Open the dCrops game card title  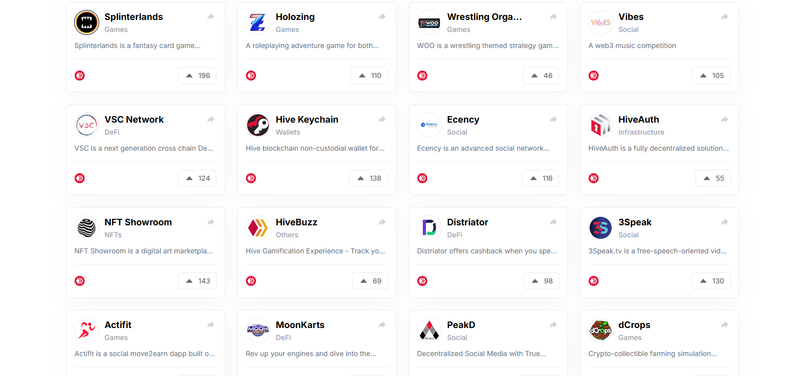[x=634, y=325]
